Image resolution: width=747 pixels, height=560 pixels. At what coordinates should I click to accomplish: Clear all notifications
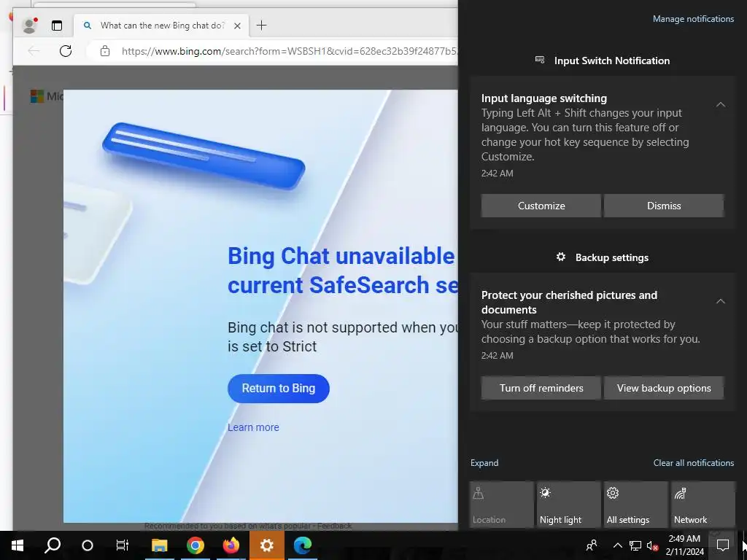[x=694, y=463]
